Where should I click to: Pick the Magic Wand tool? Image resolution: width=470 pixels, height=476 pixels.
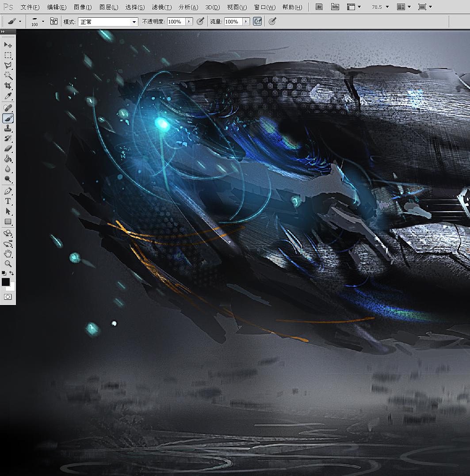8,76
